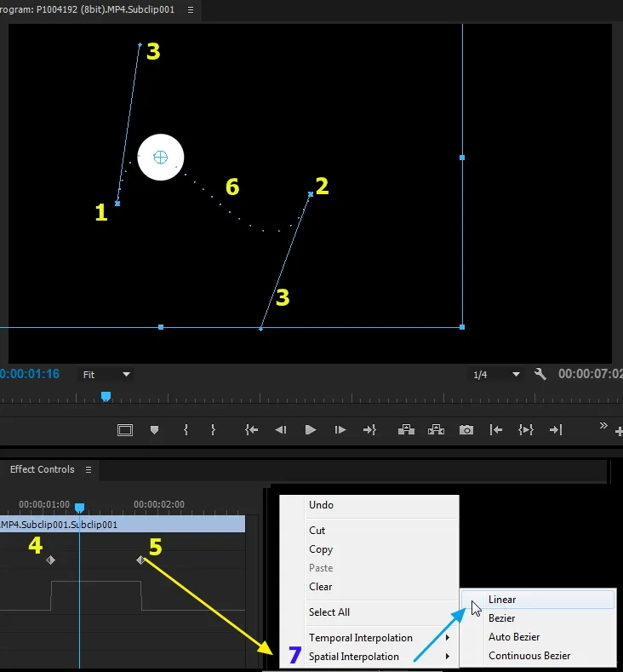Step back one frame
This screenshot has height=672, width=623.
(x=281, y=430)
